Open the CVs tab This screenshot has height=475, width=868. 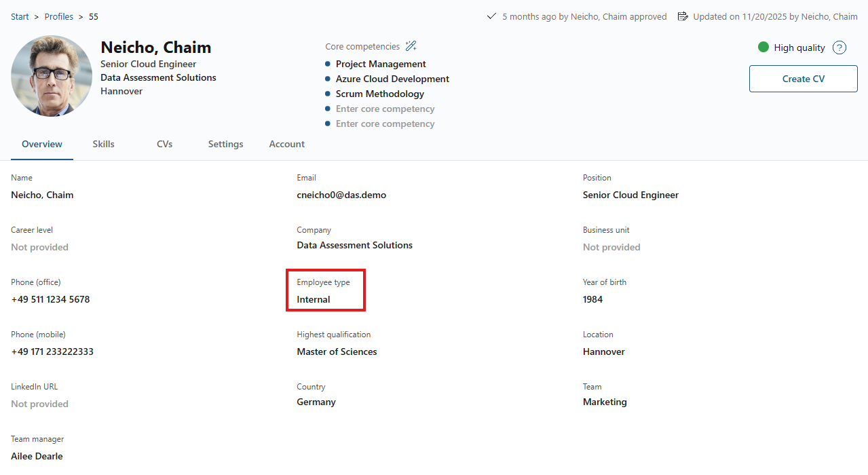tap(164, 144)
